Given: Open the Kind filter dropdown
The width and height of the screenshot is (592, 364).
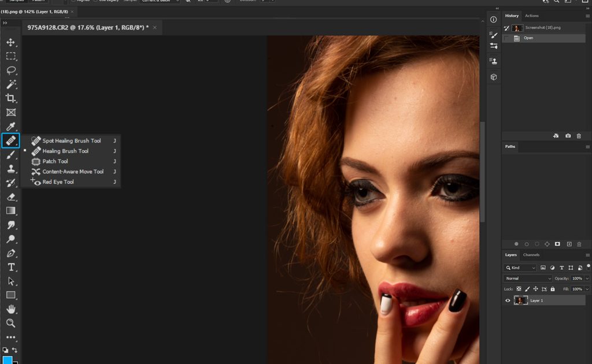Looking at the screenshot, I should [520, 268].
